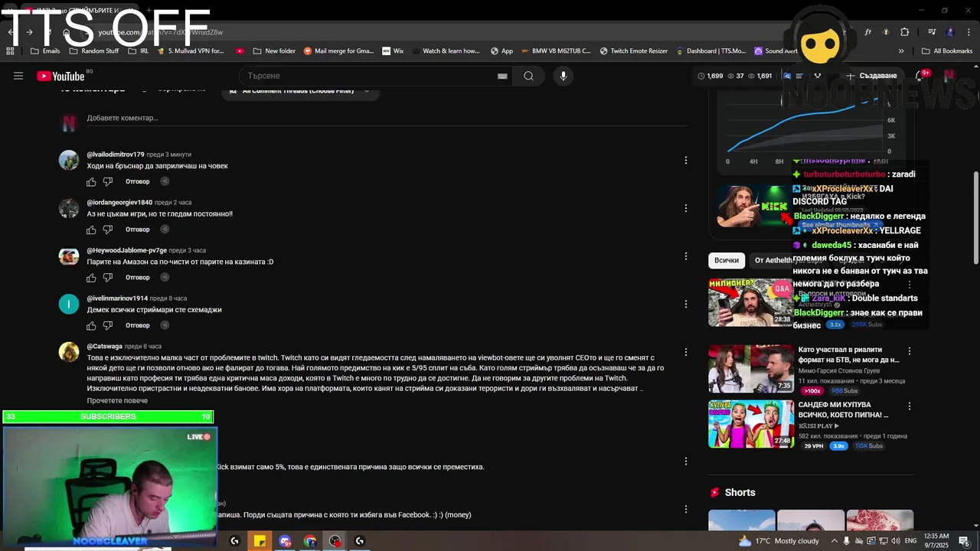
Task: Open the Dashboard TTS.Mo bookmark
Action: tap(711, 51)
